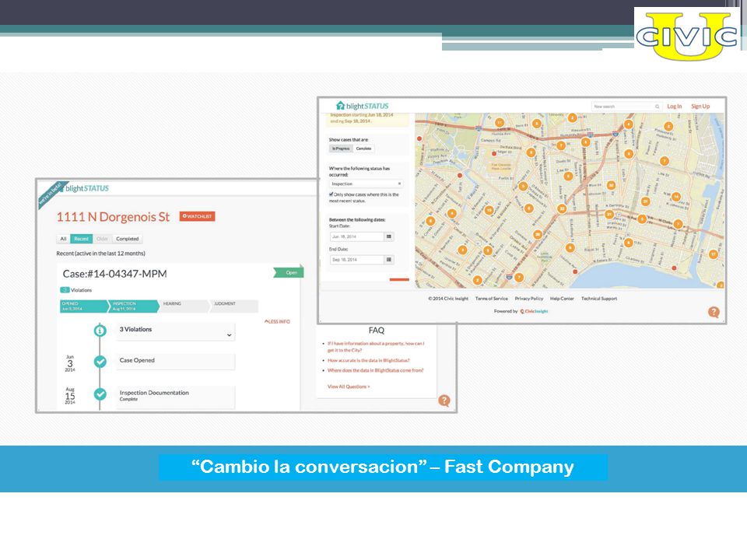Click the Sign Up link

(x=700, y=107)
